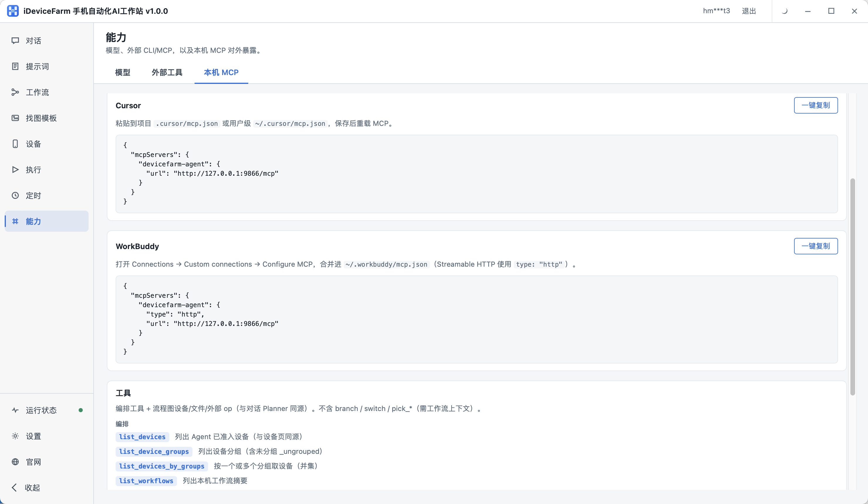Image resolution: width=868 pixels, height=504 pixels.
Task: Collapse sidebar with 收起 chevron
Action: point(14,488)
